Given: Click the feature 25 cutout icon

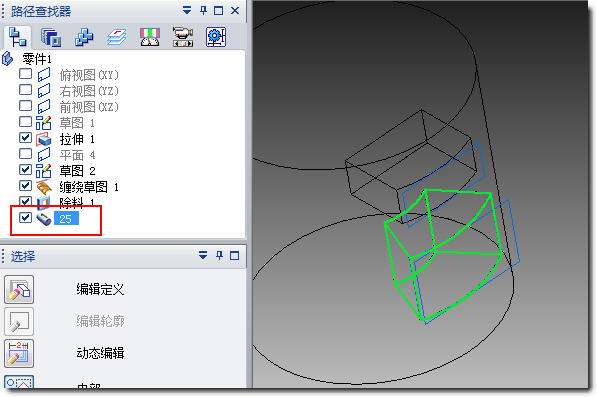Looking at the screenshot, I should pyautogui.click(x=43, y=219).
